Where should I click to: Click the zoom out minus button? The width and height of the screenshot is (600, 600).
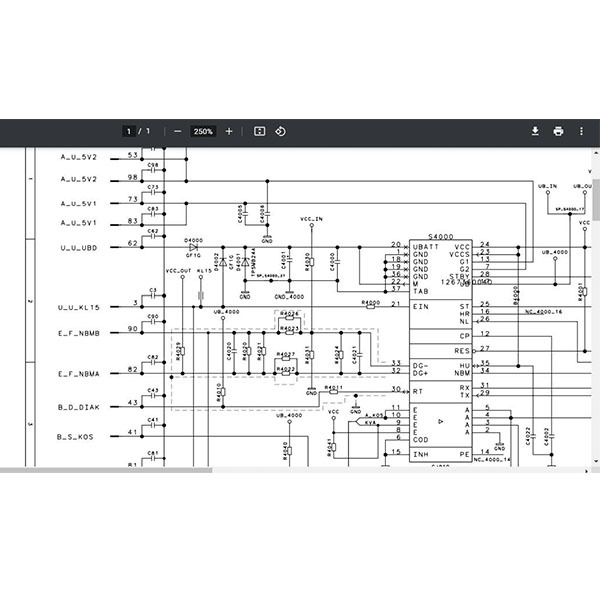click(178, 132)
